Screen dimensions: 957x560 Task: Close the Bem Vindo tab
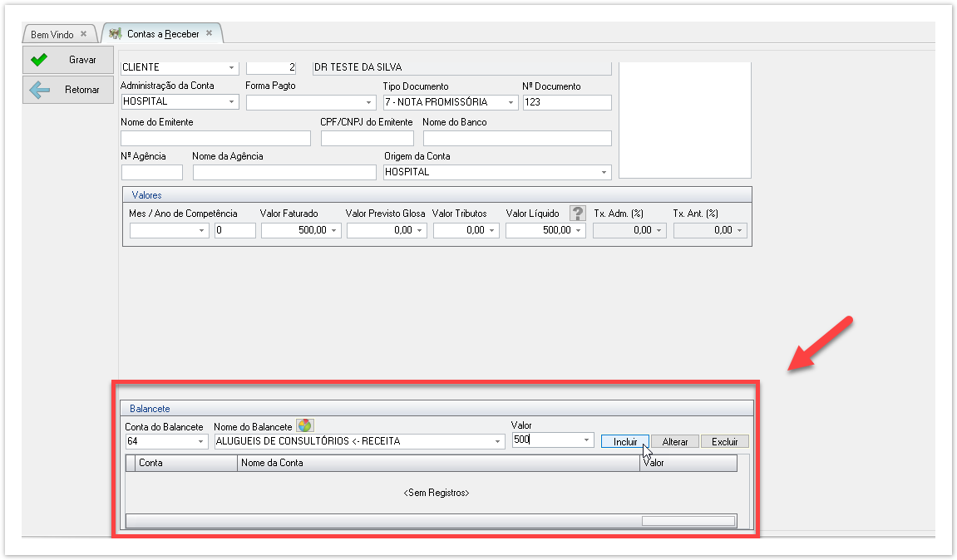point(83,34)
